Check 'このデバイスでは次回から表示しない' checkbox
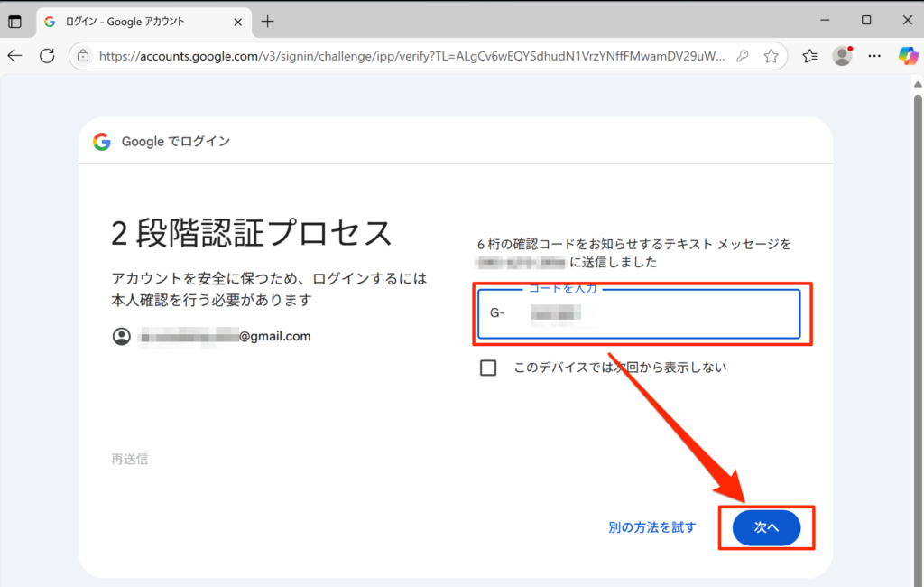 tap(488, 368)
